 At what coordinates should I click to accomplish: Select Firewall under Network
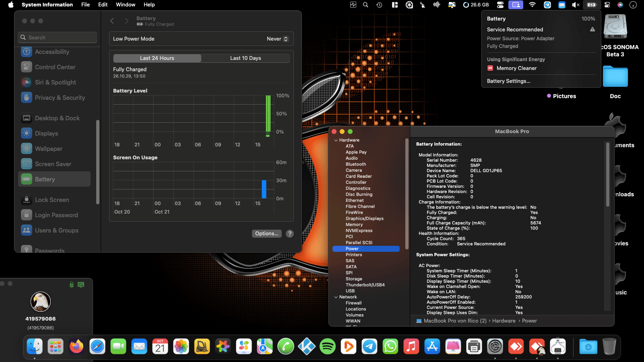point(353,303)
